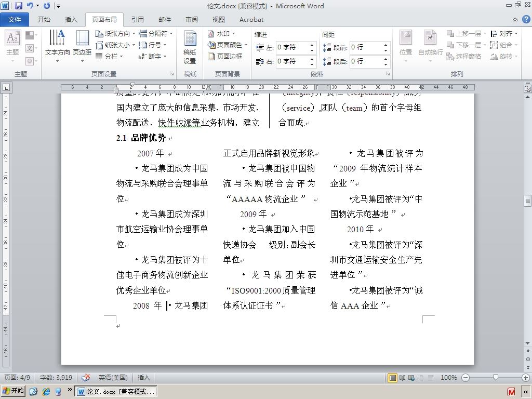The height and width of the screenshot is (399, 532).
Task: Open theme effects dropdown
Action: point(31,61)
